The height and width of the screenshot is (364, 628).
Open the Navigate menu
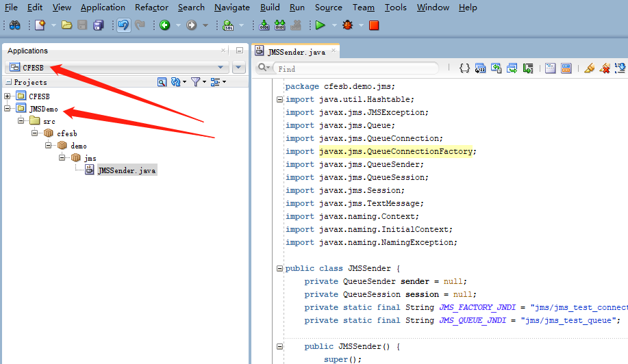tap(232, 8)
